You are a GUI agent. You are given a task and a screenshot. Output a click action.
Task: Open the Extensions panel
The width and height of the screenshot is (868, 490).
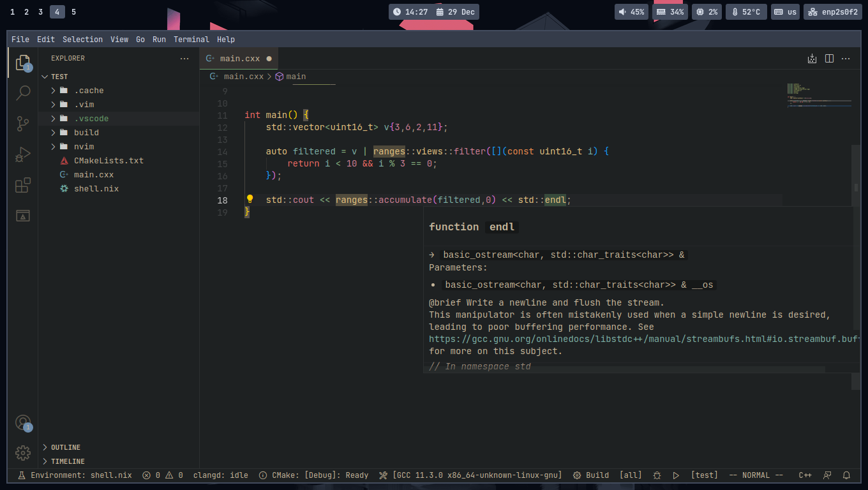pos(23,185)
